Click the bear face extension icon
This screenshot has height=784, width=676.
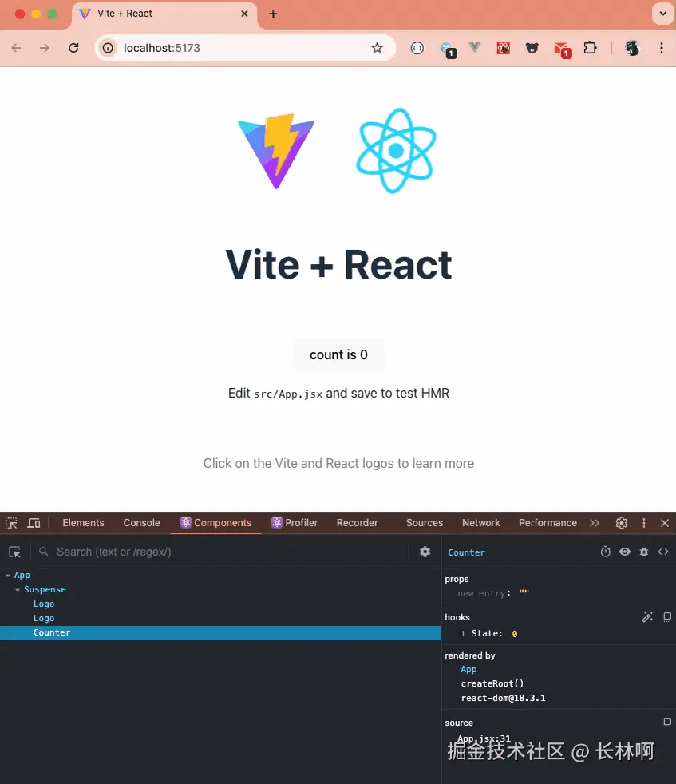pyautogui.click(x=532, y=48)
